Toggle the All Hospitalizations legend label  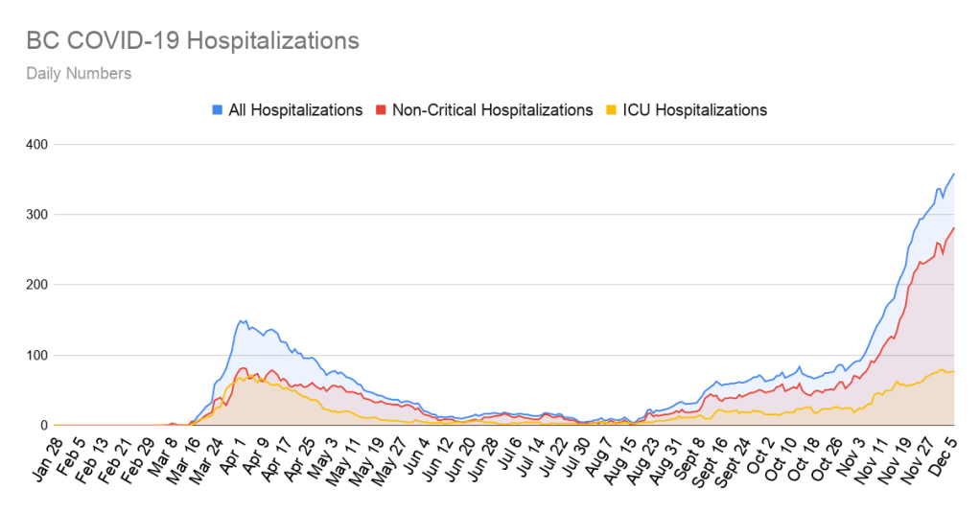point(294,110)
